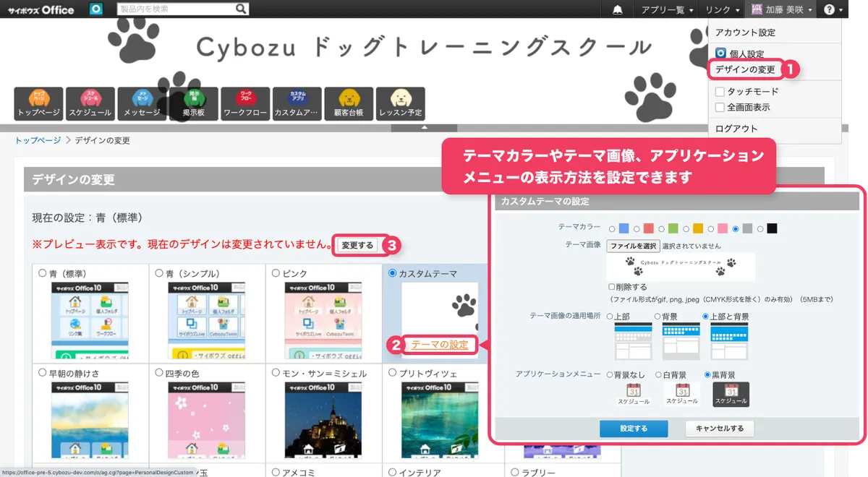Click the search magnifier icon
The height and width of the screenshot is (477, 868).
(x=242, y=9)
